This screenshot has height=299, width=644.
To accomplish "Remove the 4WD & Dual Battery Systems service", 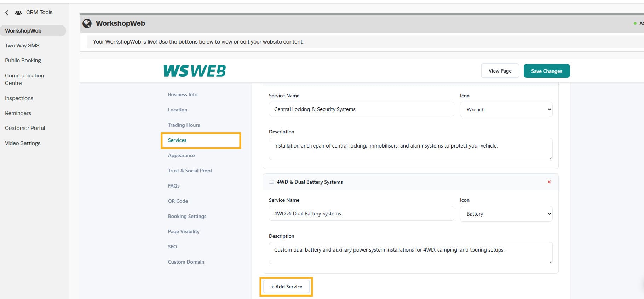I will 549,182.
